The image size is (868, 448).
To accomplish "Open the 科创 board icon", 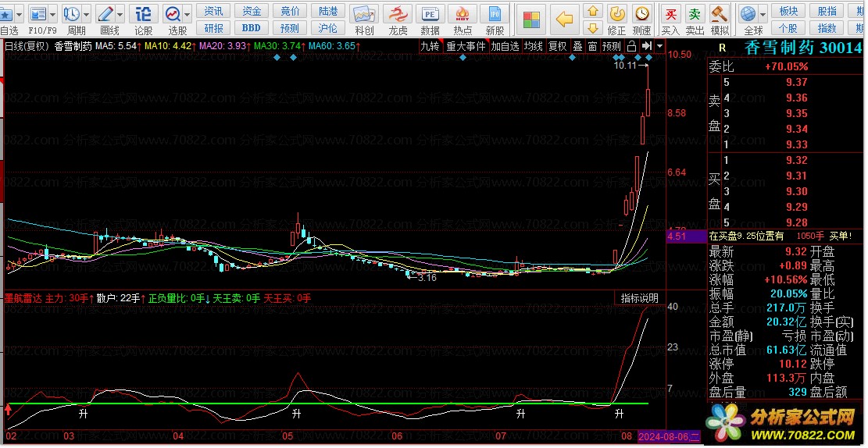I will [364, 14].
